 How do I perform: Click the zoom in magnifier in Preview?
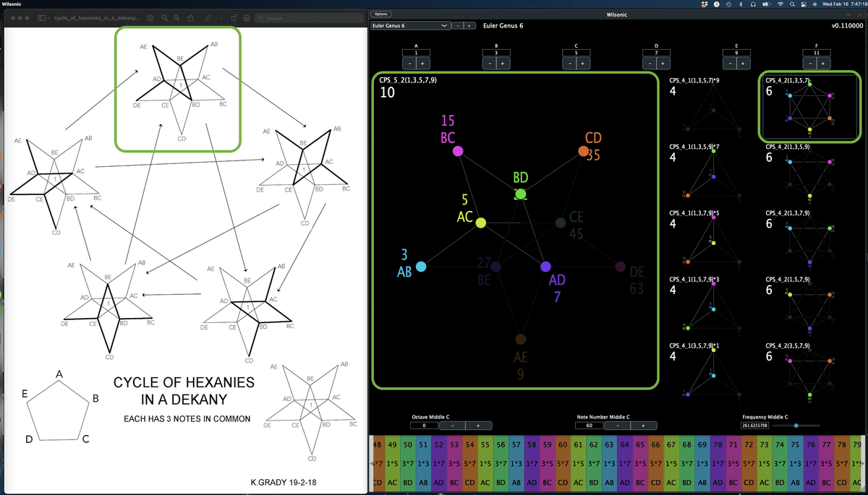tap(177, 17)
